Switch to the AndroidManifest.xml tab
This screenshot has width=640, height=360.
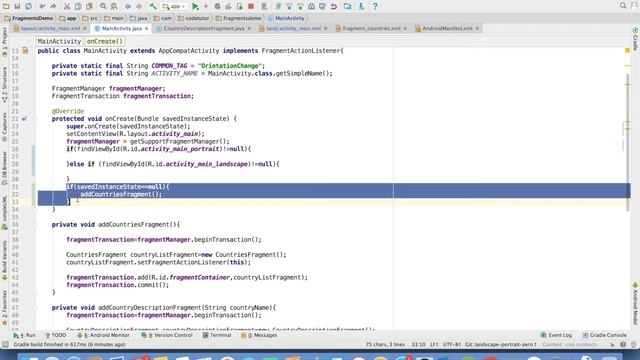(447, 28)
